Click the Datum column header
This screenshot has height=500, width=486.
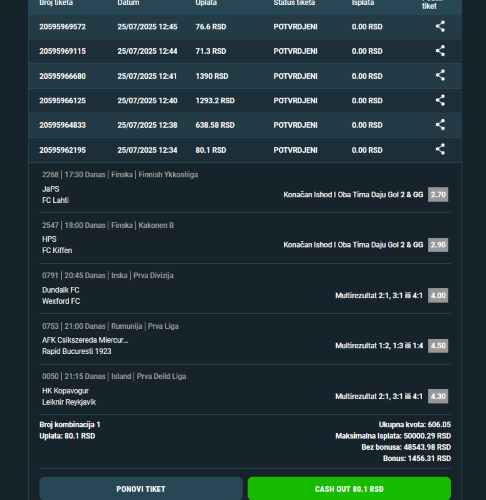[x=128, y=3]
